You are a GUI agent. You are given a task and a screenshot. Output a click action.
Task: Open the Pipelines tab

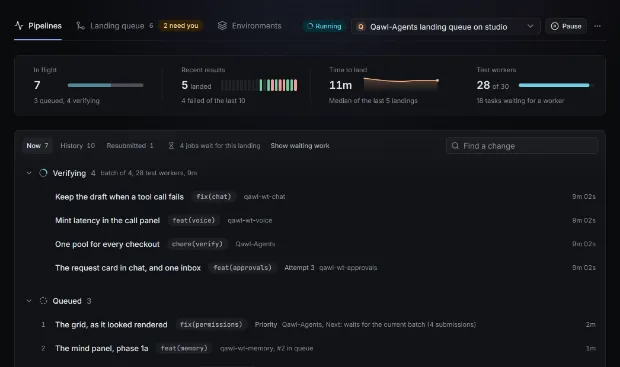[38, 26]
